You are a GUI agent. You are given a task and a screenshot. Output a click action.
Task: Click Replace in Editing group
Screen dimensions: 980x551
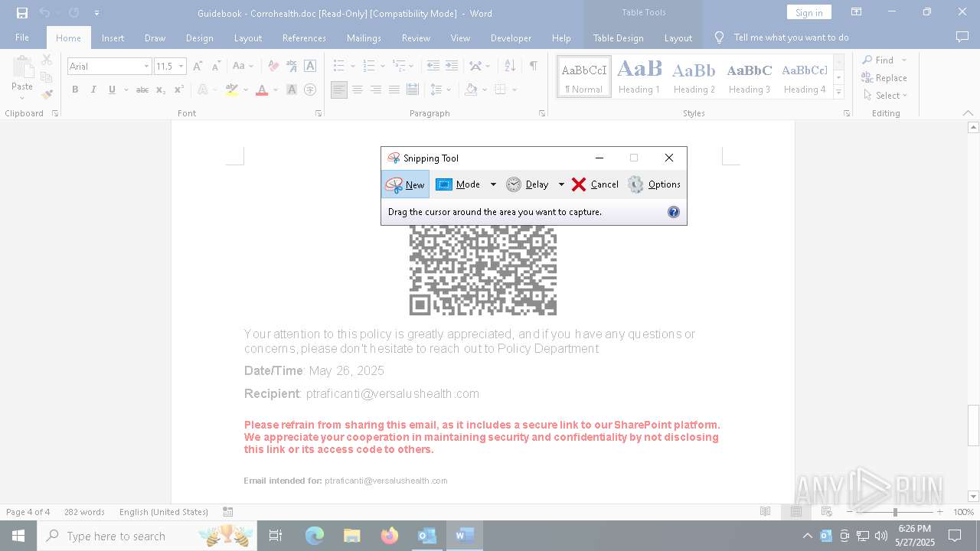tap(884, 77)
